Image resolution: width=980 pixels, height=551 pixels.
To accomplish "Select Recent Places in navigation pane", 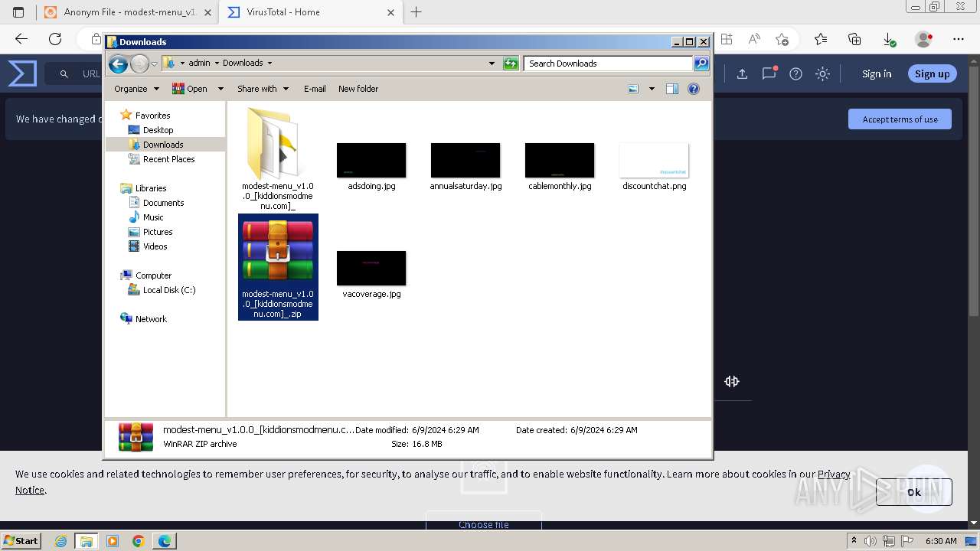I will [x=168, y=159].
